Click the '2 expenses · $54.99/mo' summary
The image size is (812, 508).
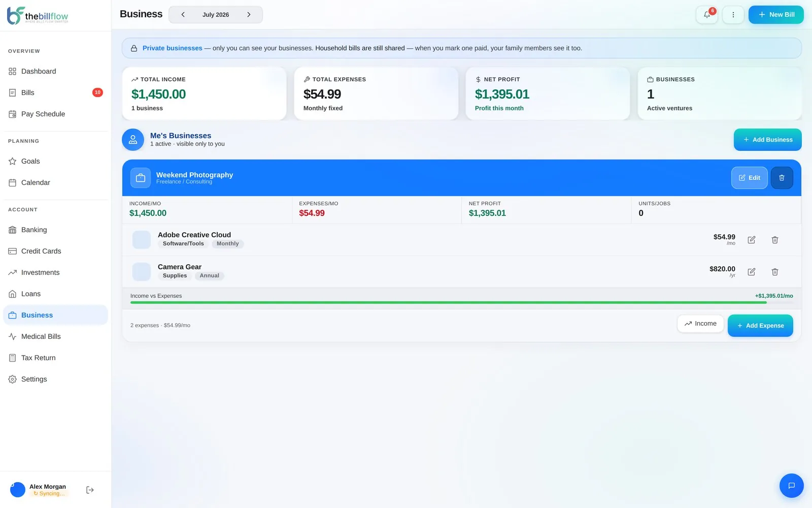click(160, 326)
